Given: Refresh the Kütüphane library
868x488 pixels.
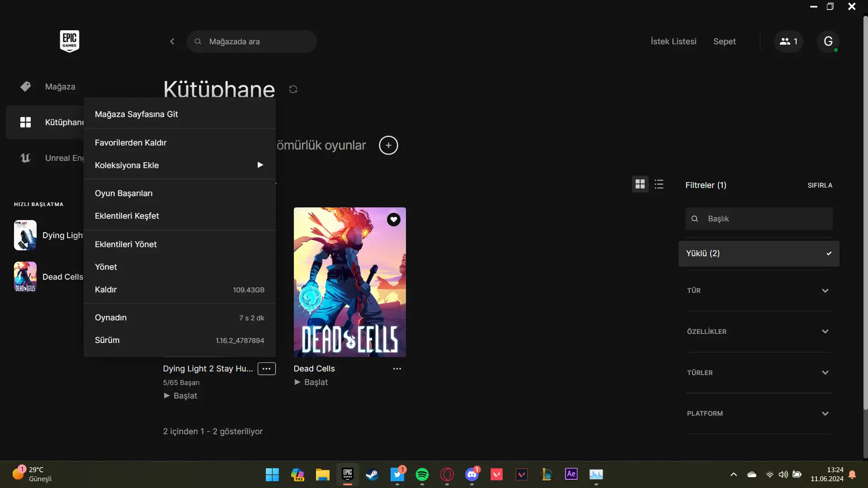Looking at the screenshot, I should click(293, 89).
